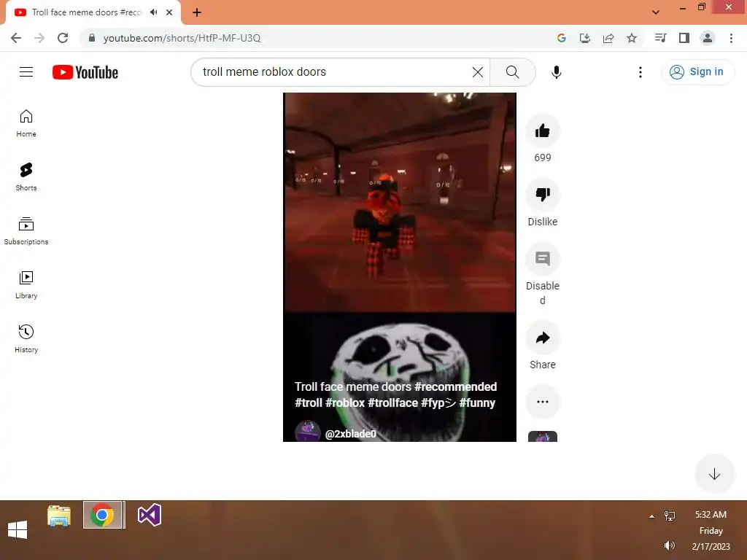Click the #roblox hashtag
The height and width of the screenshot is (560, 747).
click(x=345, y=402)
